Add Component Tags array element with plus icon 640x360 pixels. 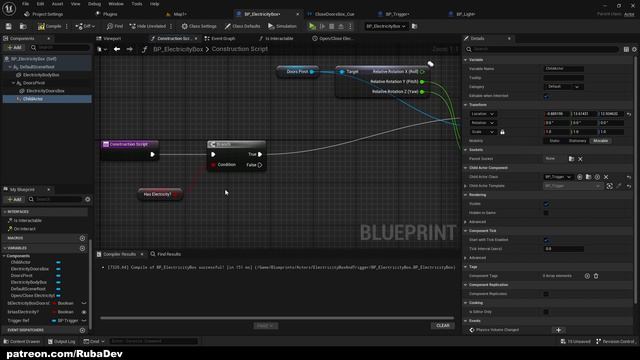(587, 276)
